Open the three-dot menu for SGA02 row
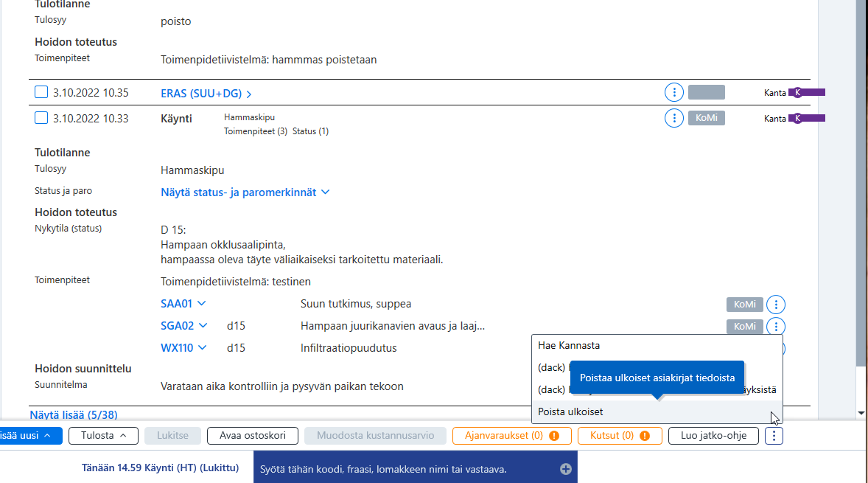This screenshot has width=868, height=483. click(776, 326)
